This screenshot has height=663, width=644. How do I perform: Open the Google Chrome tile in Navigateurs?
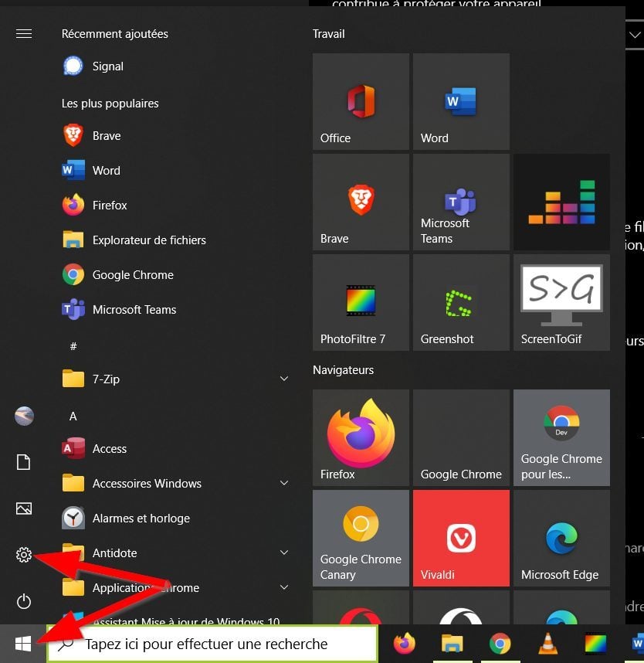[461, 437]
